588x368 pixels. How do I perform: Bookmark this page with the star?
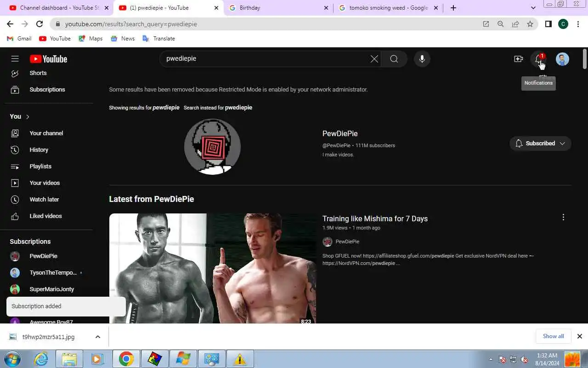pos(530,24)
